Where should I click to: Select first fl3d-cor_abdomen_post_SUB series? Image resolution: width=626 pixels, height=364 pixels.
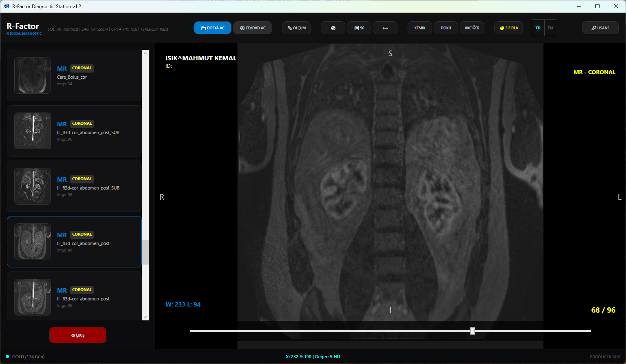[74, 131]
